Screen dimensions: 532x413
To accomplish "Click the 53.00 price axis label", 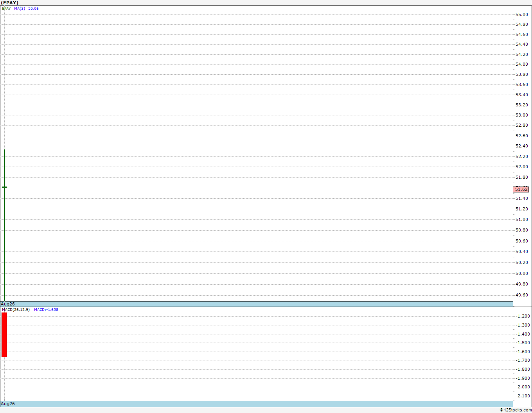I will pyautogui.click(x=521, y=115).
